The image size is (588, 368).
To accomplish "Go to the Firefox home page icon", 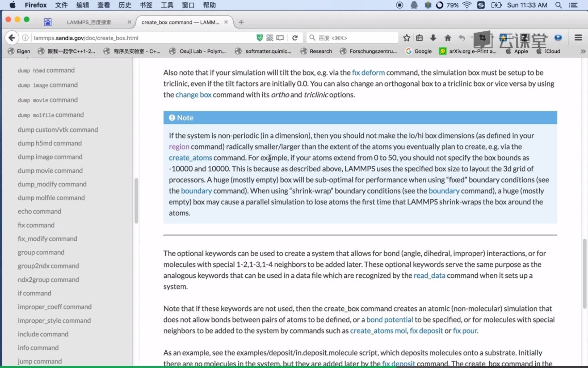I will coord(448,38).
